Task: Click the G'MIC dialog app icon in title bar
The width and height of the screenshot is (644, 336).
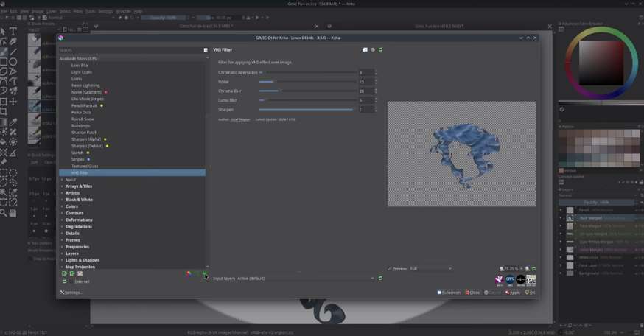Action: point(60,38)
